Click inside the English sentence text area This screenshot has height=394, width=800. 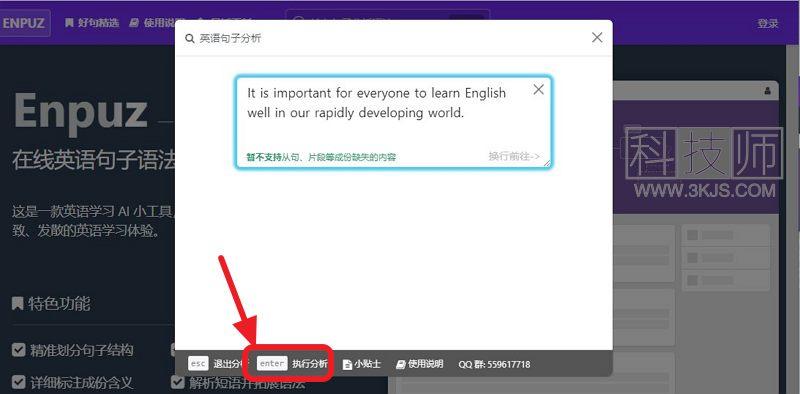pyautogui.click(x=393, y=122)
